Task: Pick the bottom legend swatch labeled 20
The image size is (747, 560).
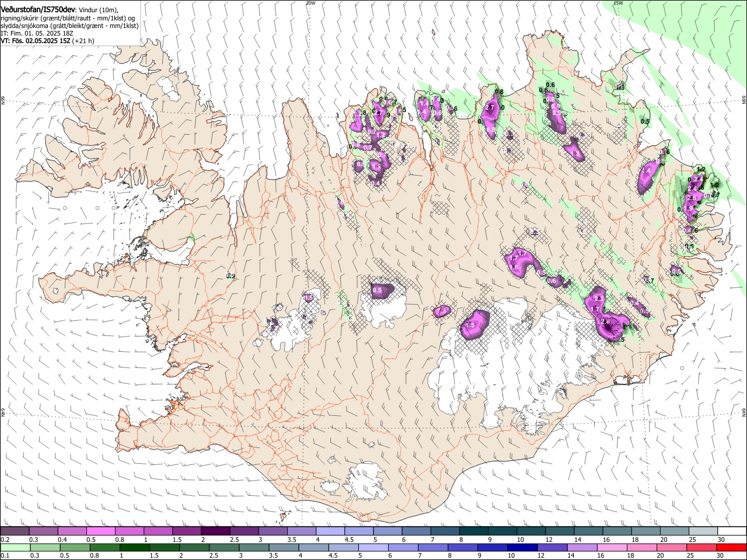Action: pos(671,548)
